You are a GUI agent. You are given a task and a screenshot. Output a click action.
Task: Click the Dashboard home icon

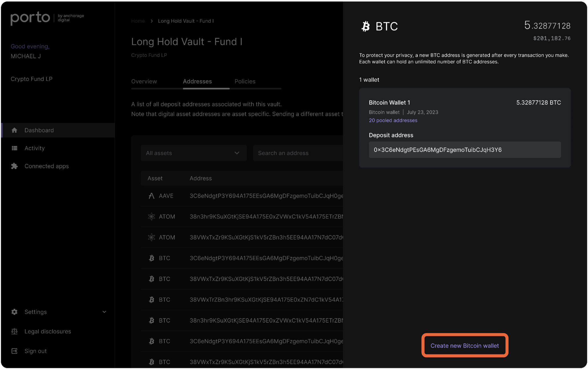(14, 130)
